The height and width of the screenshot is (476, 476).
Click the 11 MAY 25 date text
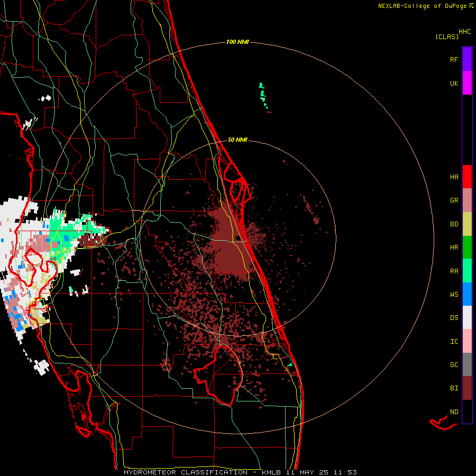point(308,472)
